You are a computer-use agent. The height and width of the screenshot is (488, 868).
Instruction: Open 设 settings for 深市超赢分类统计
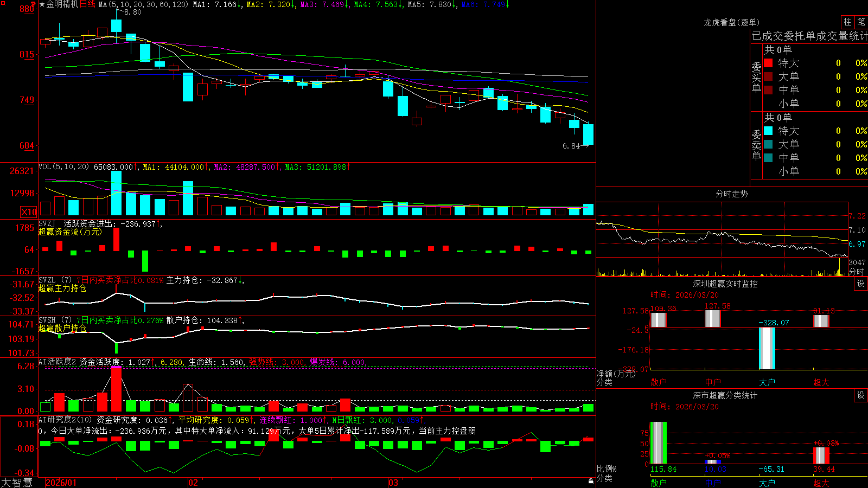861,395
